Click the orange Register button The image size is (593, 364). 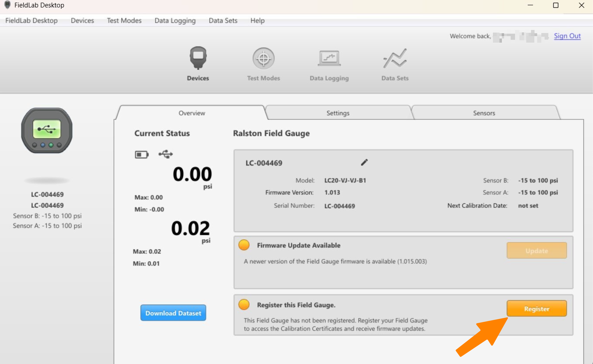536,308
